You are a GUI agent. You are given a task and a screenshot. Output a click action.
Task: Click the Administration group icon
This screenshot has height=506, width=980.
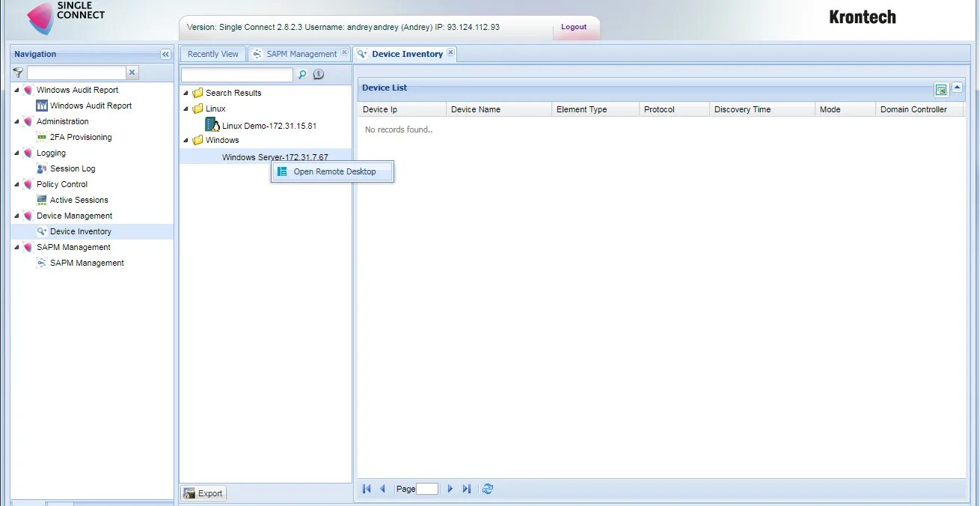point(28,121)
